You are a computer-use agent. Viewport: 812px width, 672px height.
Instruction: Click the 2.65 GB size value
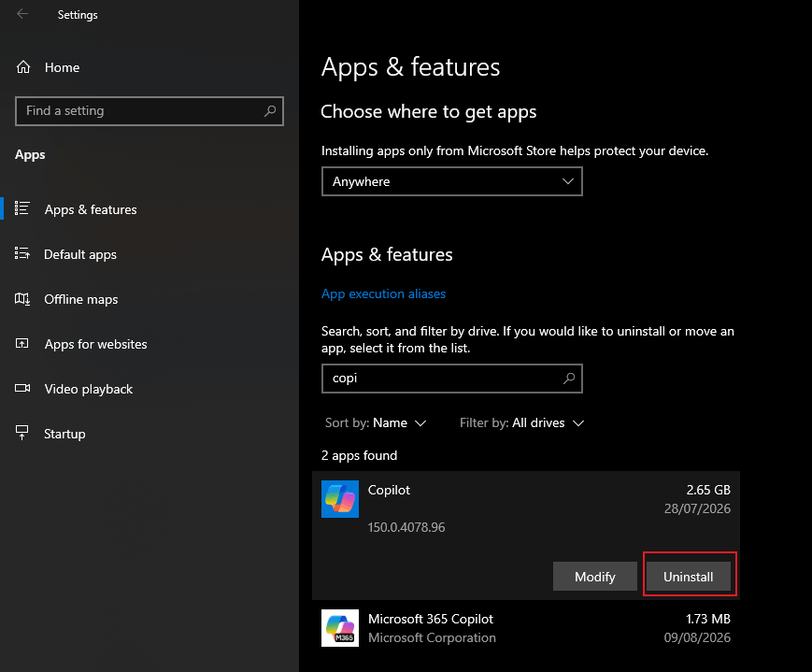[708, 490]
